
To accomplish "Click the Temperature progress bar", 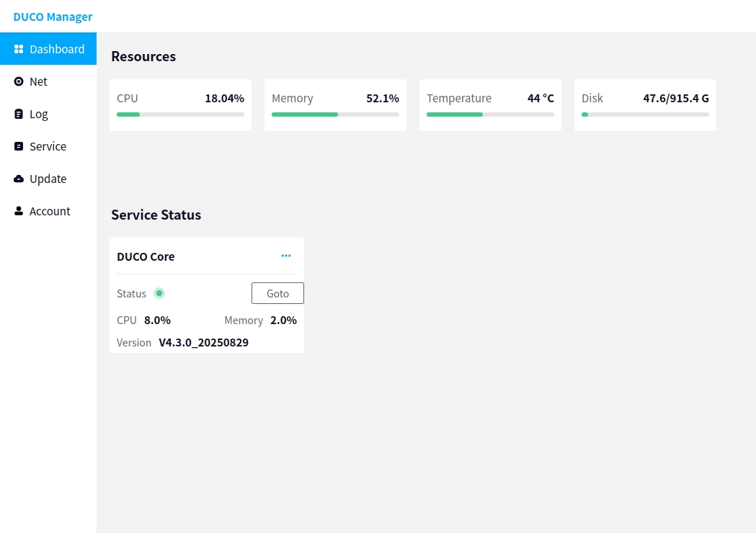I will (x=490, y=114).
